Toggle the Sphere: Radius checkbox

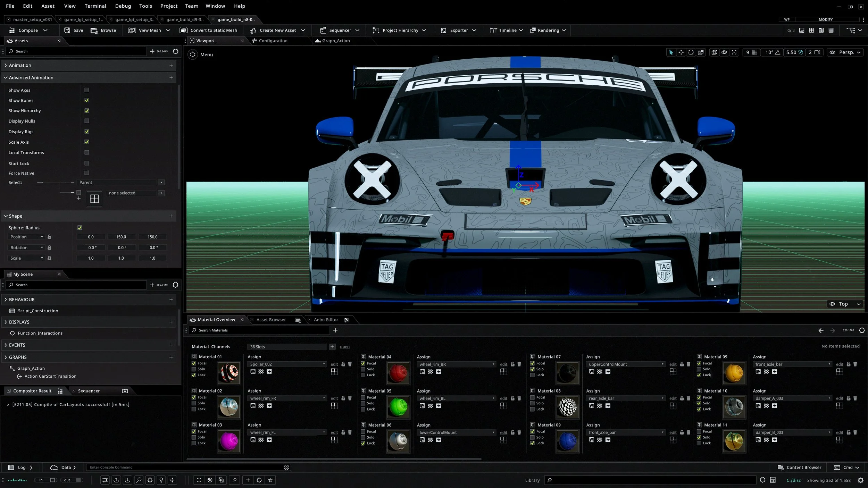80,228
